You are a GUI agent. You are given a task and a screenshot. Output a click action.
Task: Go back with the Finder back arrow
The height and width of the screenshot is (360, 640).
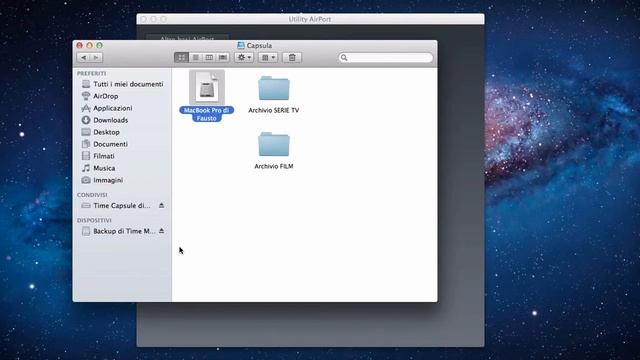pos(84,58)
